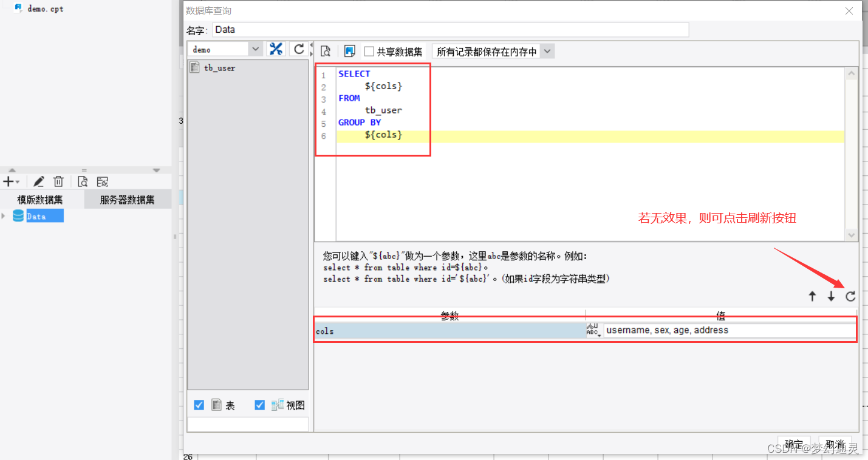
Task: Click the cols value field with username, sex, age, address
Action: click(730, 330)
